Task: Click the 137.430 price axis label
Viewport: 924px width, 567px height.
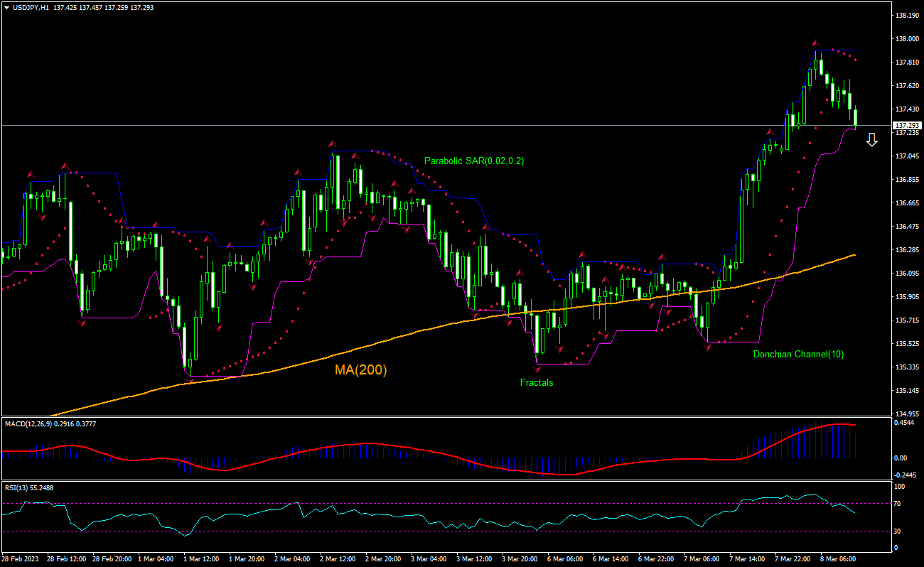Action: pyautogui.click(x=907, y=109)
